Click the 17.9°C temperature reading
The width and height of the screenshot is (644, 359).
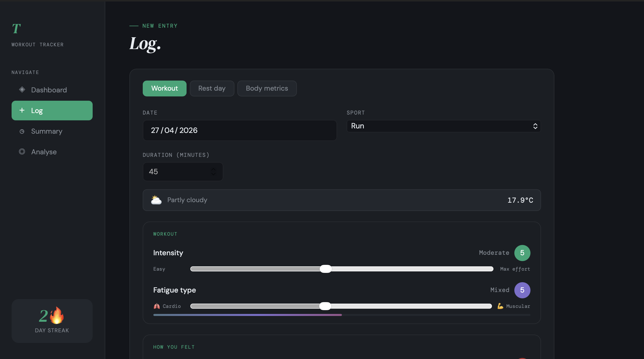point(520,200)
